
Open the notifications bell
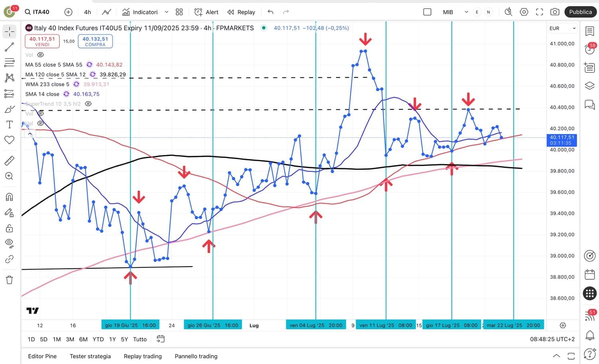tap(590, 335)
